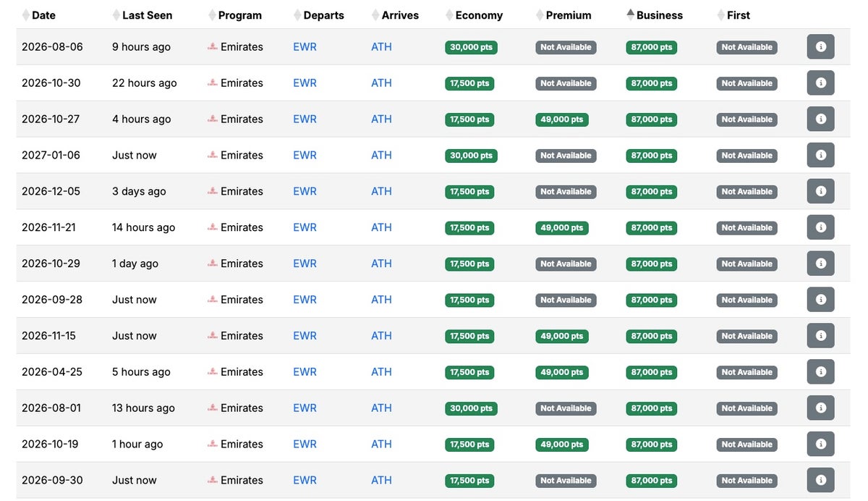View info icon on 2026-11-21 row
Viewport: 868px width, 501px height.
point(820,227)
